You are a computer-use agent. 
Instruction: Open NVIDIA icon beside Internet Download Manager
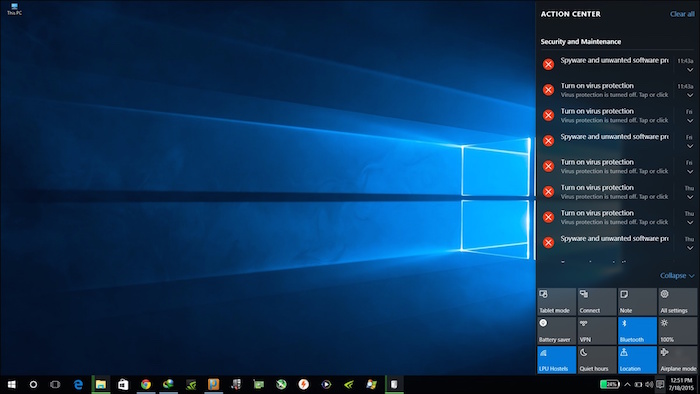click(191, 384)
